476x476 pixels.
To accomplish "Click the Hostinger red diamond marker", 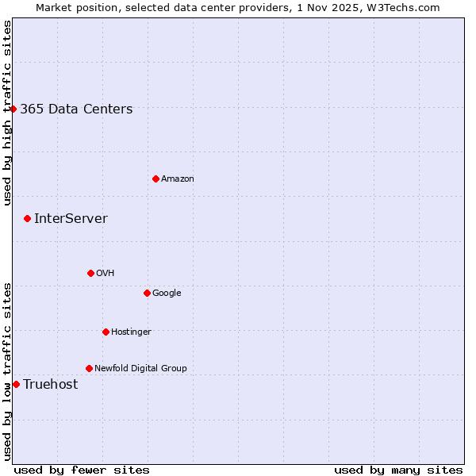I will tap(106, 332).
